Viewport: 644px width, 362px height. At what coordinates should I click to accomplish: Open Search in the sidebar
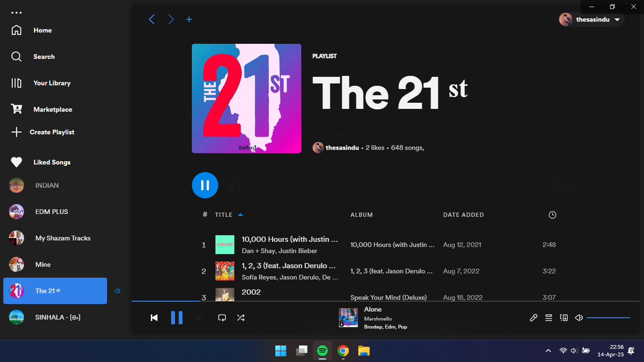point(44,57)
